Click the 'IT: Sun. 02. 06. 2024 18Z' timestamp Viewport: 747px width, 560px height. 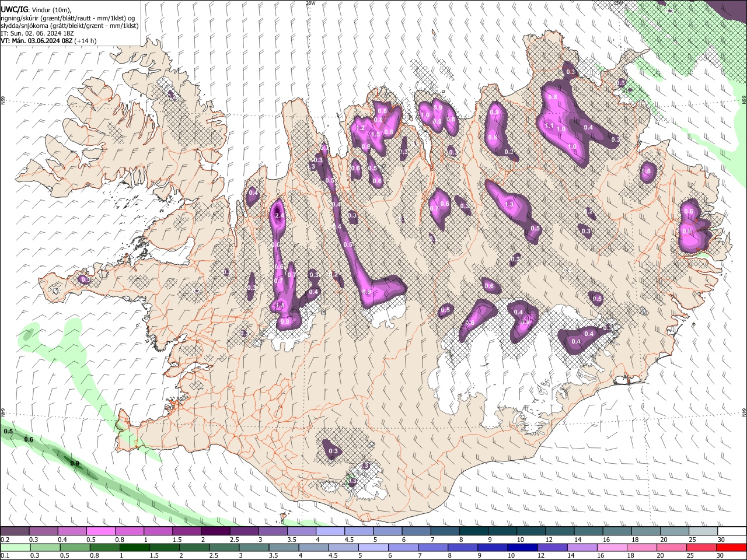tap(37, 33)
